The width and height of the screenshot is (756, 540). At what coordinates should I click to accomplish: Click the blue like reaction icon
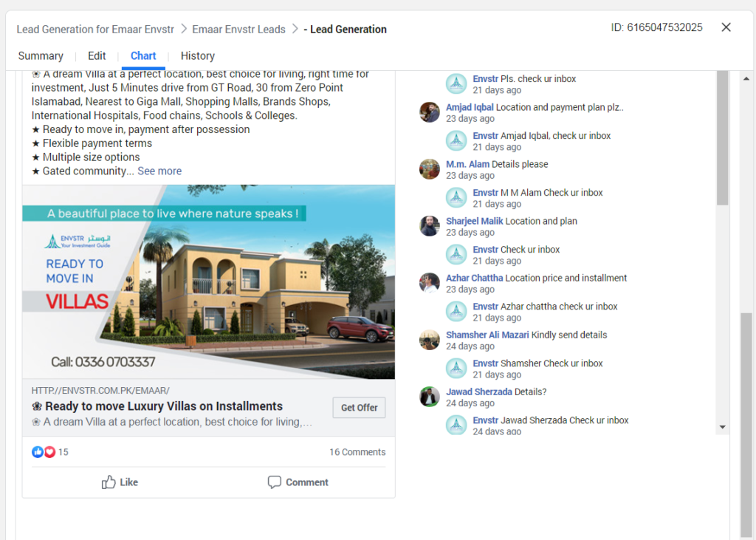click(38, 451)
